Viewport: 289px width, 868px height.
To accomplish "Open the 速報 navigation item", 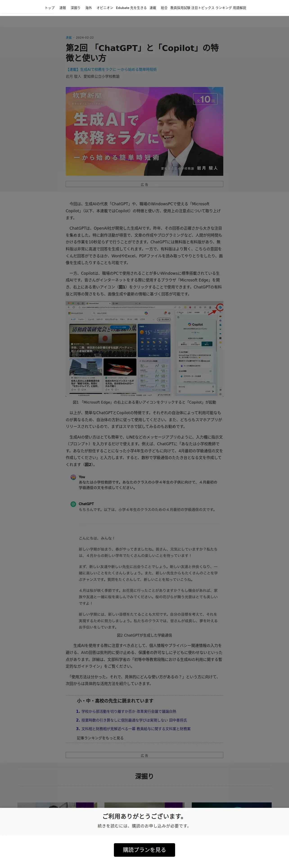I will pos(63,8).
